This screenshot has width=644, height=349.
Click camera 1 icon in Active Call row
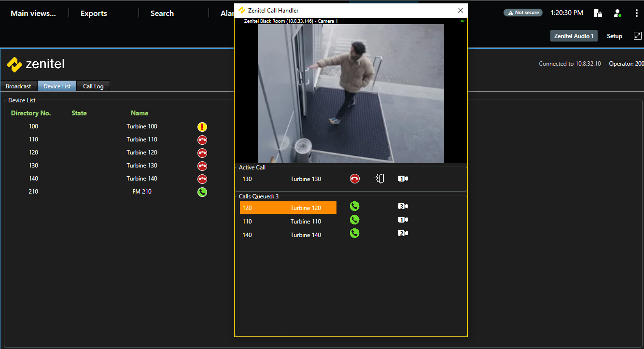[403, 179]
